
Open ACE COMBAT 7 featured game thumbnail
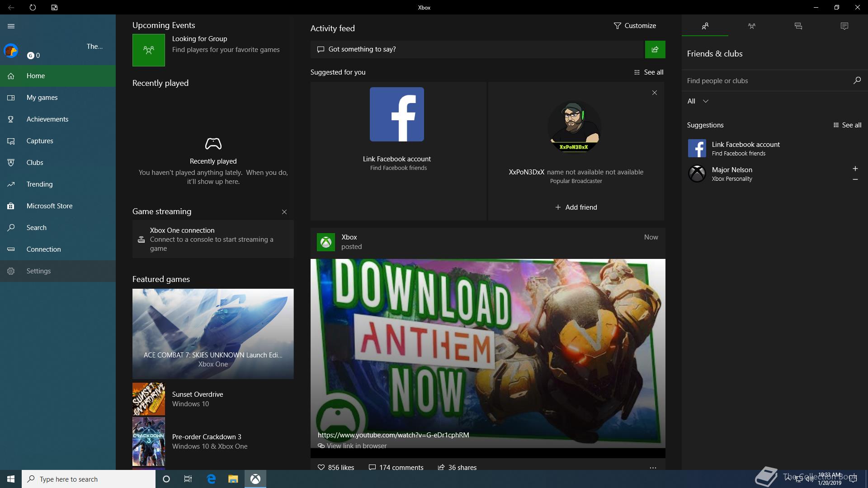click(x=213, y=333)
